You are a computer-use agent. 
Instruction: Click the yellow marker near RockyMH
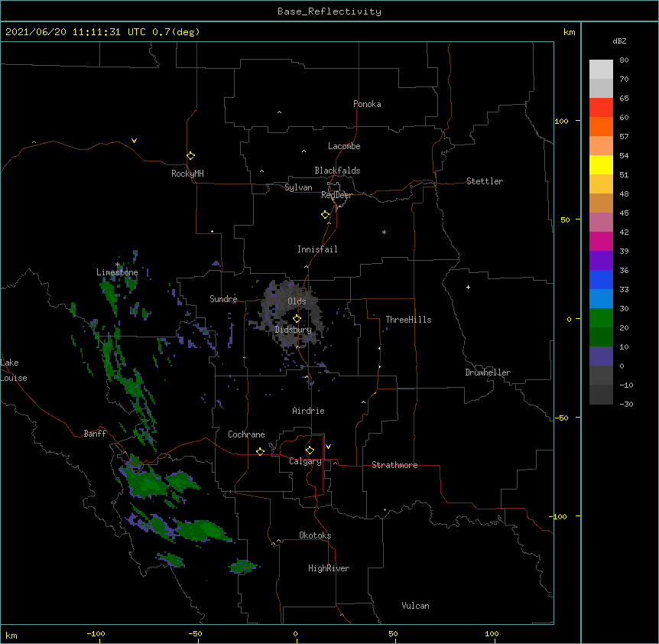[x=190, y=156]
